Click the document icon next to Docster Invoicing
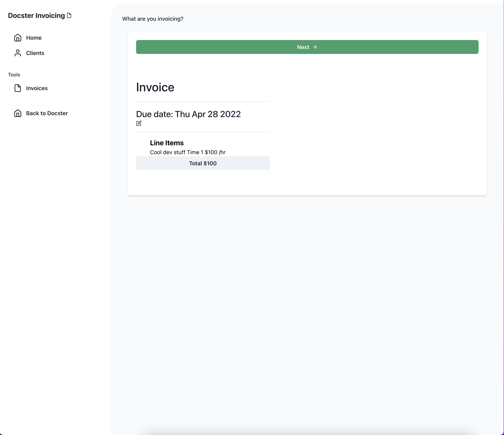This screenshot has height=435, width=504. 69,15
